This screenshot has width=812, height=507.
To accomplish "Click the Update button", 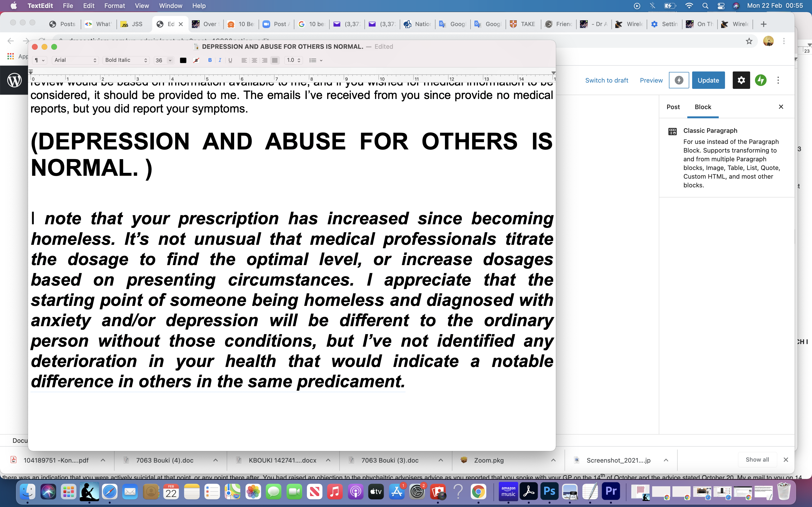I will pyautogui.click(x=708, y=80).
